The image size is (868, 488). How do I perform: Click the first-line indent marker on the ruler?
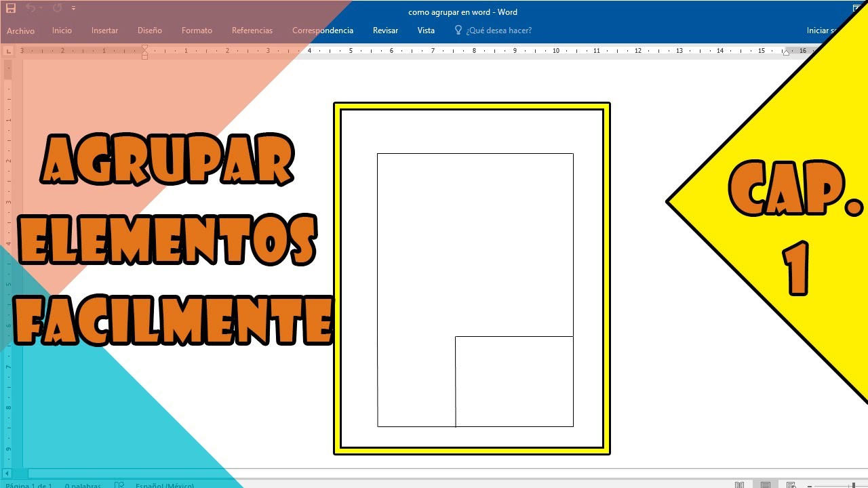pos(144,48)
